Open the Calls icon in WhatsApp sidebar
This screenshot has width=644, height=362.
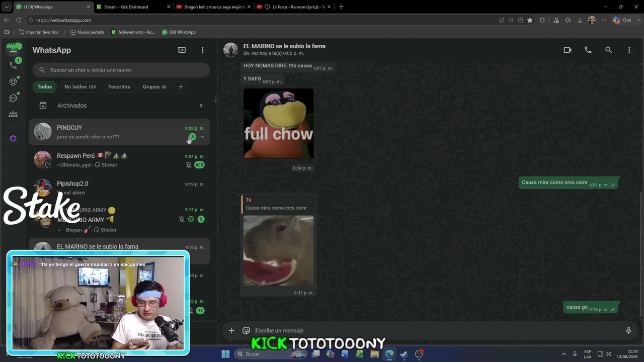click(13, 65)
